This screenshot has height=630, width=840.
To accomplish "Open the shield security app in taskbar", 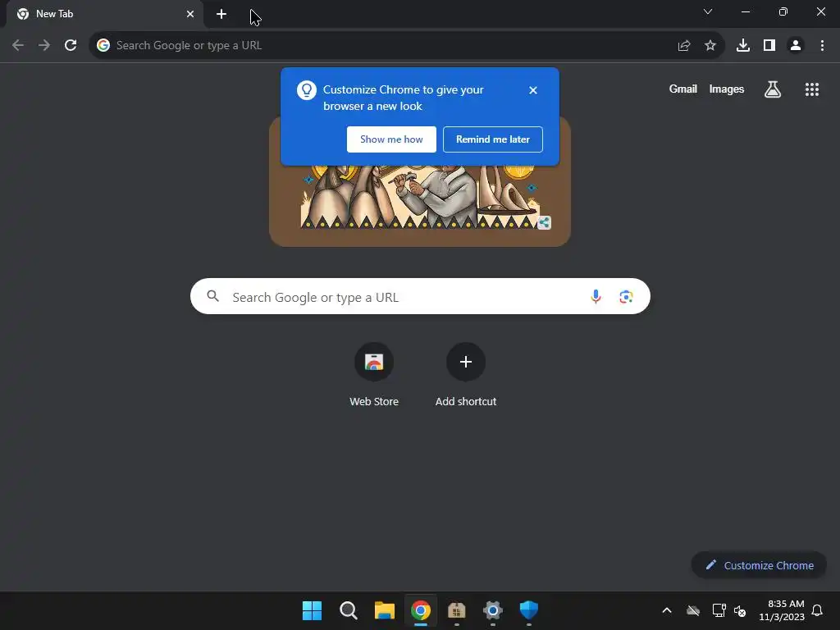I will [529, 610].
